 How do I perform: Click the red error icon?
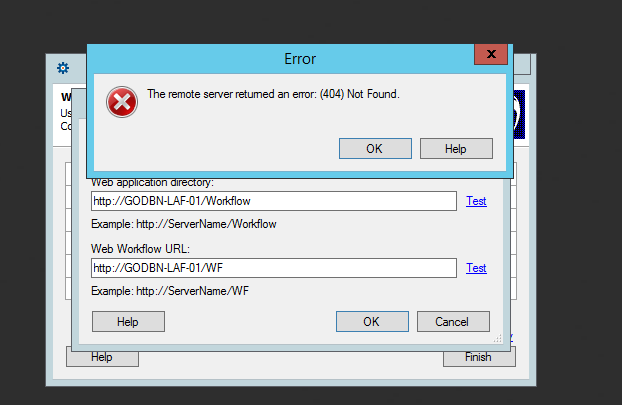coord(122,102)
